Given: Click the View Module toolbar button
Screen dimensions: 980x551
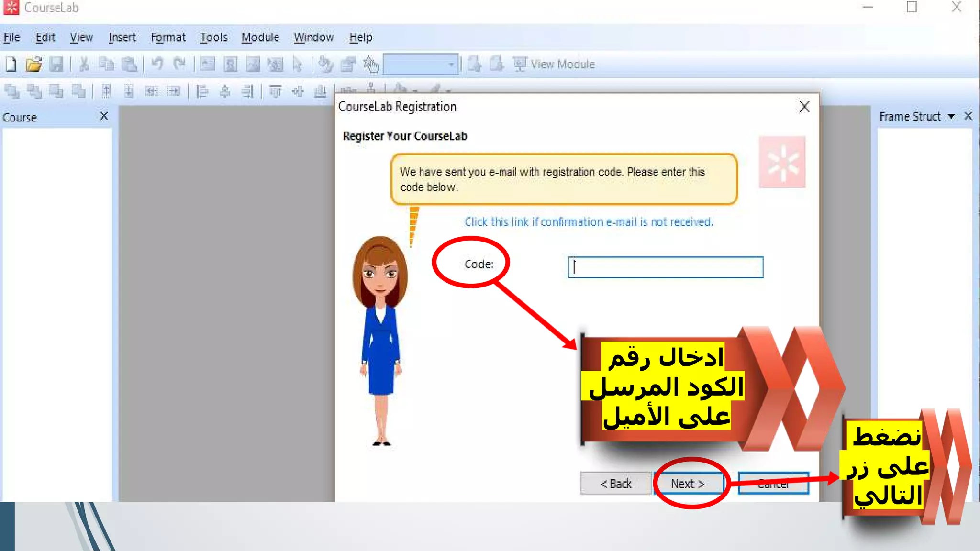Looking at the screenshot, I should [x=554, y=64].
